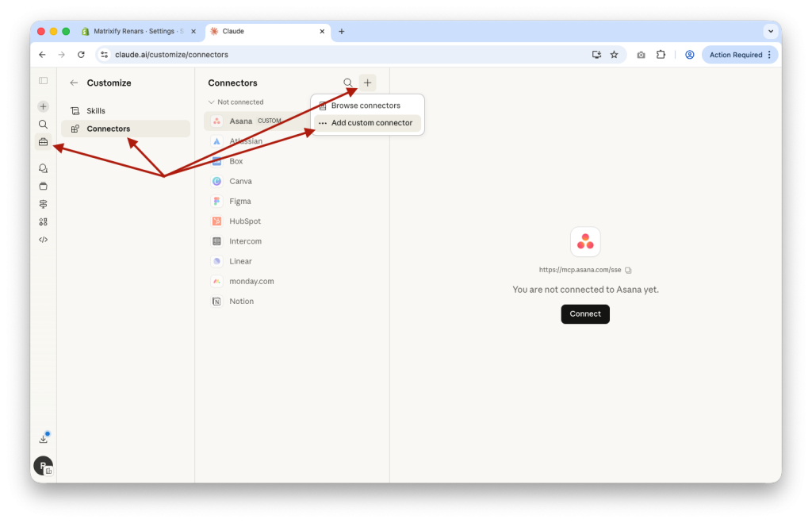Viewport: 812px width, 523px height.
Task: Select the search icon in the left sidebar
Action: pos(43,124)
